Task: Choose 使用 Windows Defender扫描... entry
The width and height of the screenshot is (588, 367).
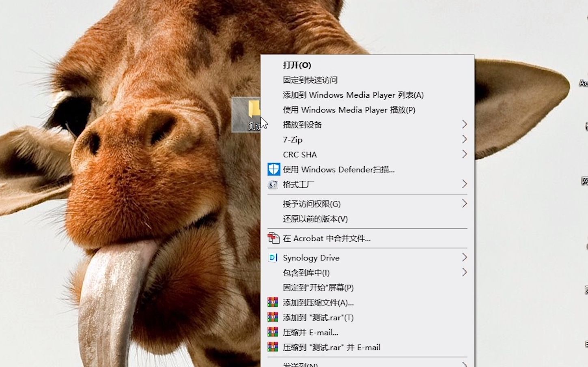Action: click(367, 170)
